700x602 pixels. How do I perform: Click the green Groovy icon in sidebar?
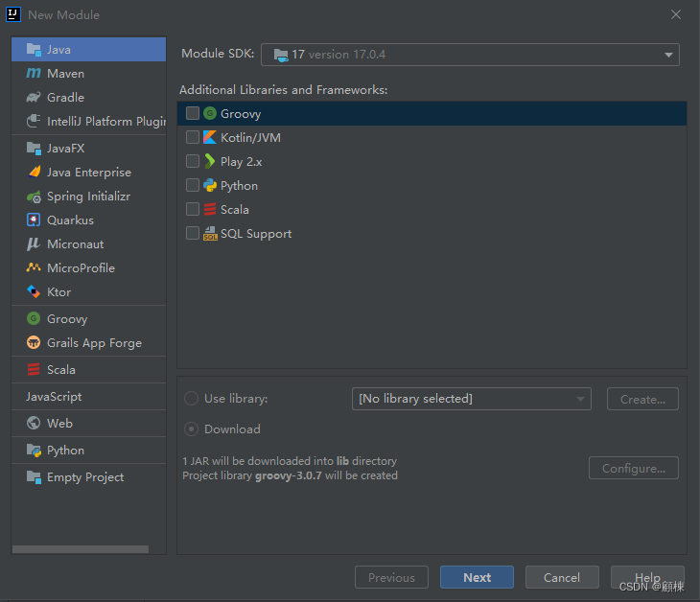tap(34, 318)
